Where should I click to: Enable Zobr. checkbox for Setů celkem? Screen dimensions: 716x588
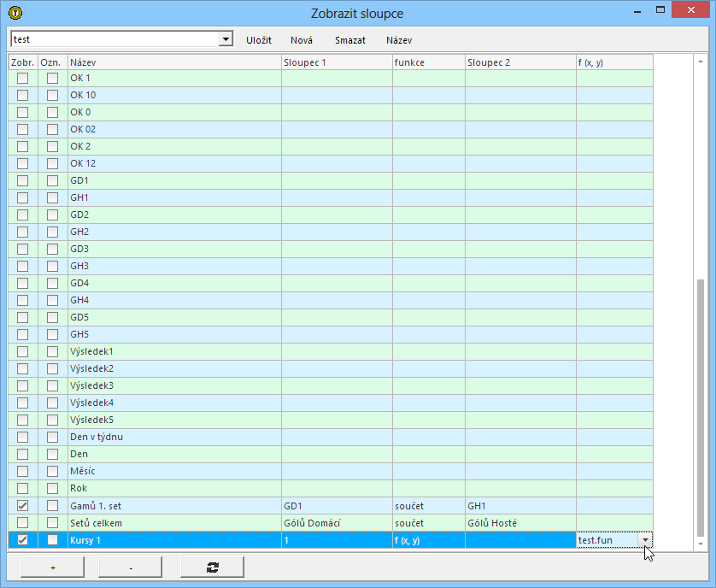tap(23, 523)
